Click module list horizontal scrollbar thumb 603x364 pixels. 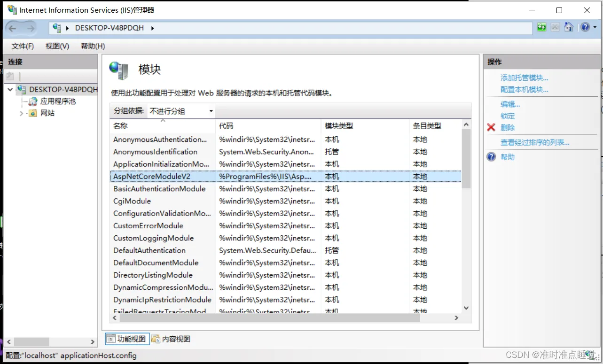[269, 318]
